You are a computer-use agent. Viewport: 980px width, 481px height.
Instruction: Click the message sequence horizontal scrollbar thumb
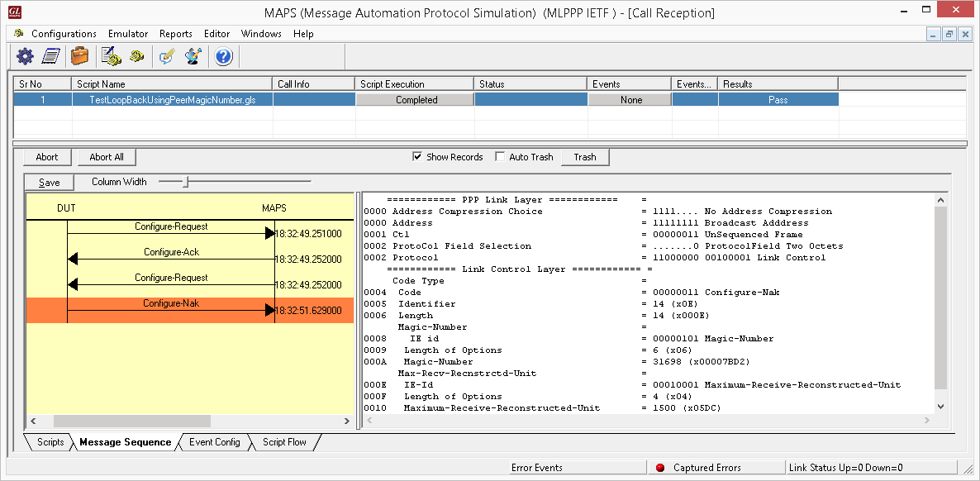(132, 421)
